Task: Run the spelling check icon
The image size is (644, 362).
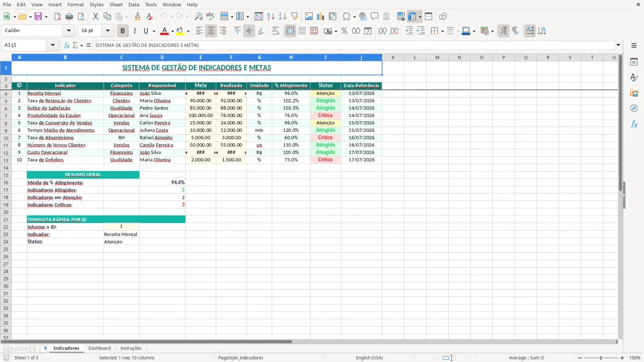Action: tap(210, 17)
